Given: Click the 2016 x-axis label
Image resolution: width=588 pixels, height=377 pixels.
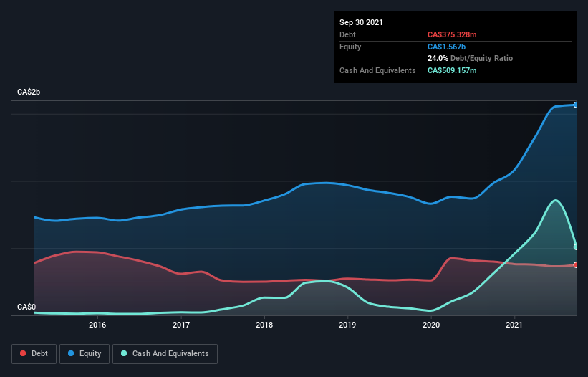Looking at the screenshot, I should [97, 325].
